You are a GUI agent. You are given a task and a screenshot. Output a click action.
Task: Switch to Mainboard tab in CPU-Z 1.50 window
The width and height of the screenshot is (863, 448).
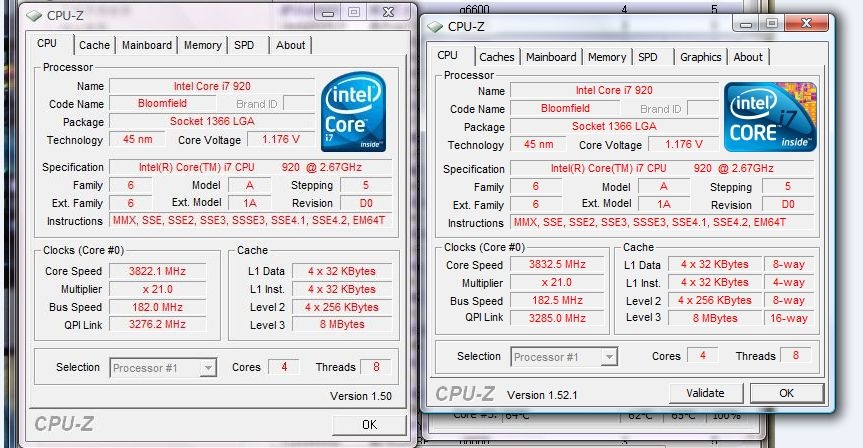point(147,45)
